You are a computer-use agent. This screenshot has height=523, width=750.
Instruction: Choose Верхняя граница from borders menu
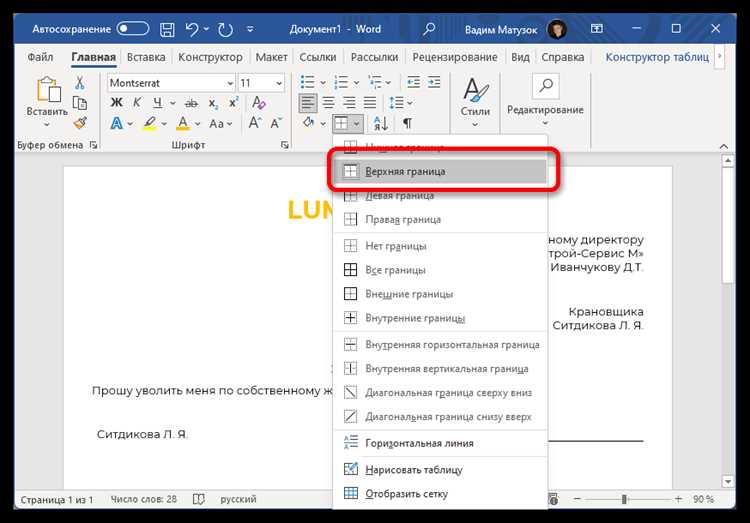click(x=440, y=171)
